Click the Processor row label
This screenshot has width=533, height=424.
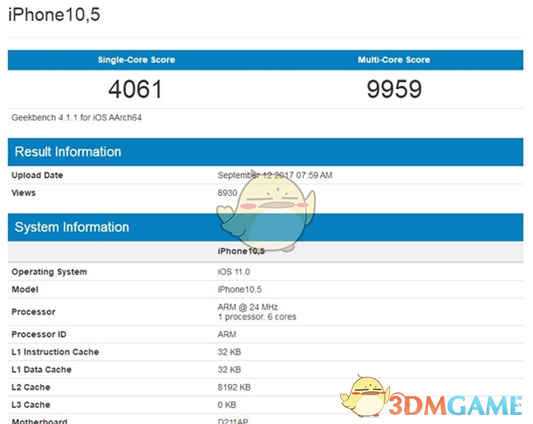[x=33, y=312]
